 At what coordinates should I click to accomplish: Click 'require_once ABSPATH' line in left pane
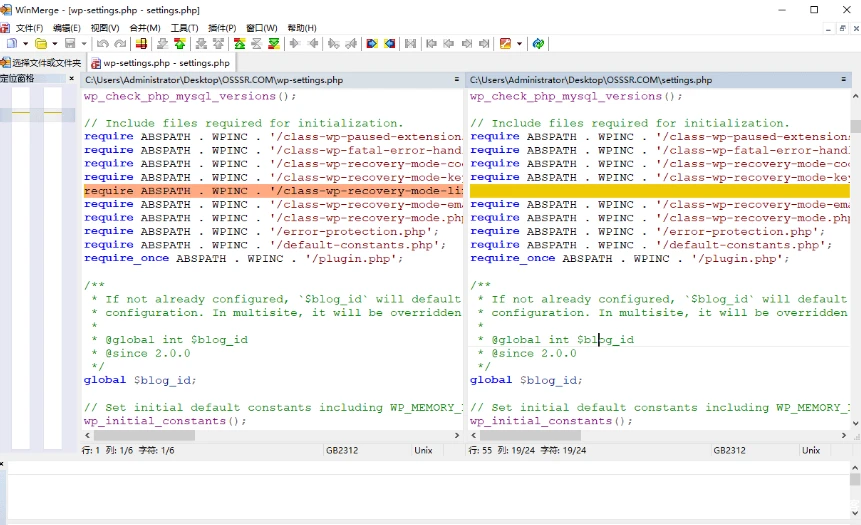click(243, 259)
